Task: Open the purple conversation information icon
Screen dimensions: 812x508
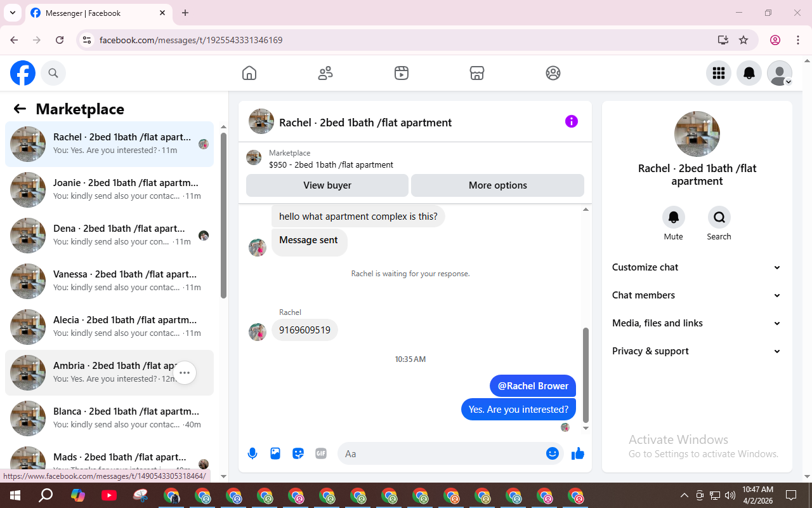Action: pyautogui.click(x=572, y=121)
